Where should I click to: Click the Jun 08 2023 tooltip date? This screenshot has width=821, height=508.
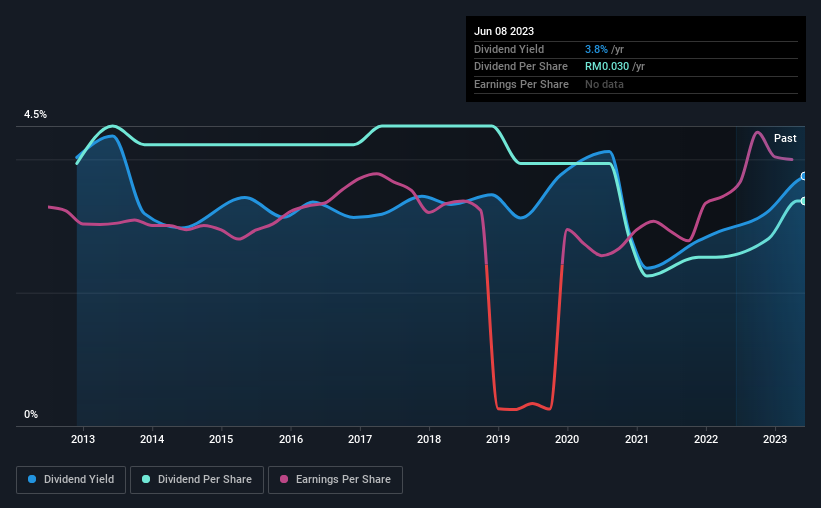504,31
